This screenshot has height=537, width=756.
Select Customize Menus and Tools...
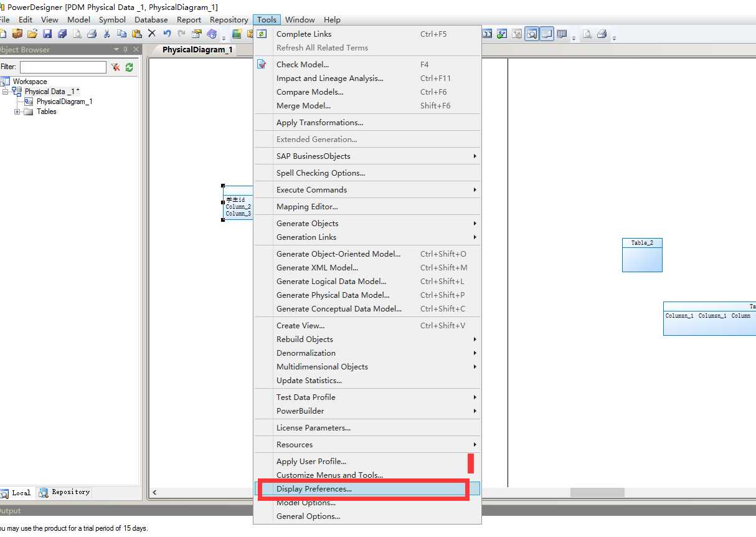point(367,475)
